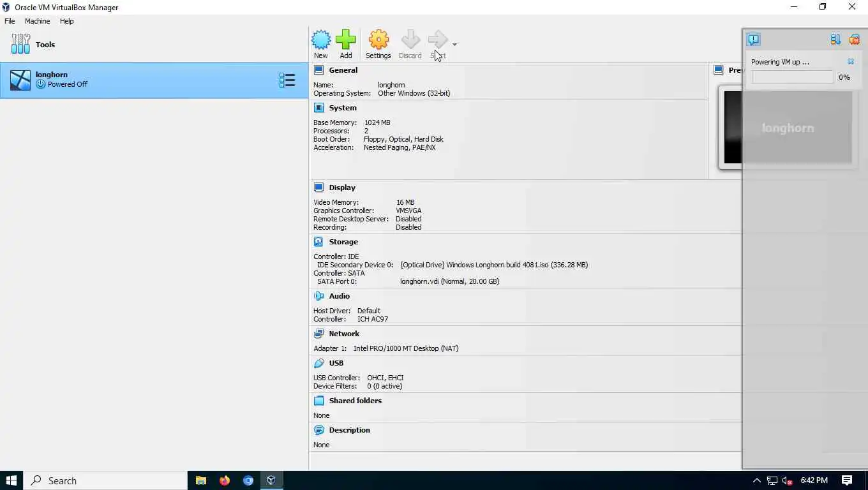Open the Windows action center icon

pos(847,480)
